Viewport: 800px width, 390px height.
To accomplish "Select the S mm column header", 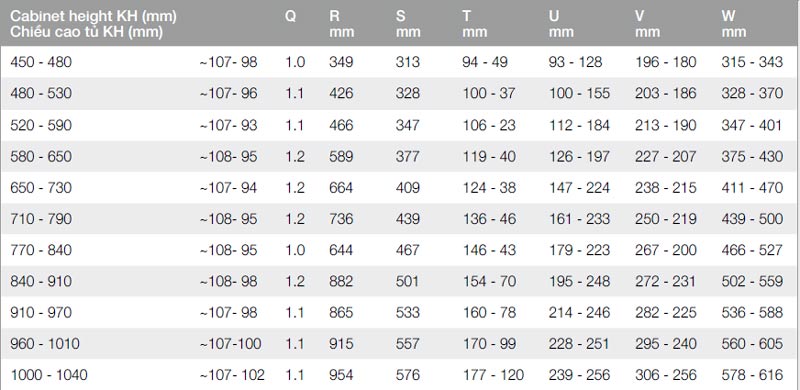I will coord(408,24).
